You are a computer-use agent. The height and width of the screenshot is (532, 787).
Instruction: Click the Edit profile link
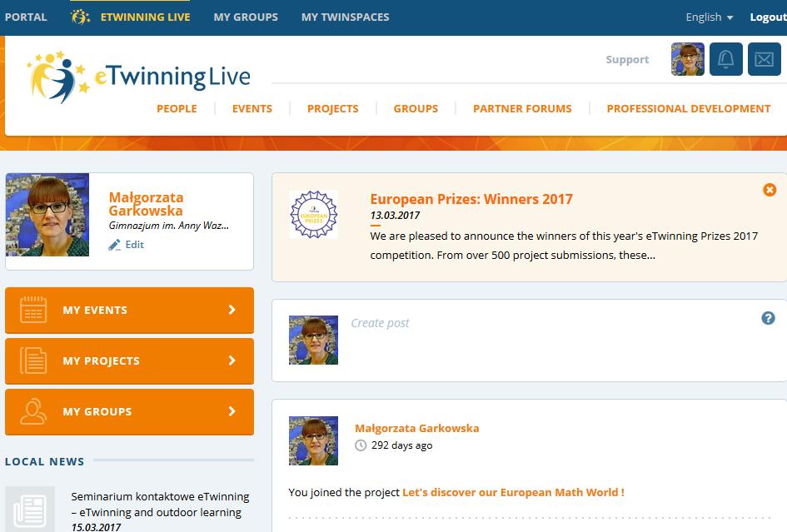click(x=135, y=245)
